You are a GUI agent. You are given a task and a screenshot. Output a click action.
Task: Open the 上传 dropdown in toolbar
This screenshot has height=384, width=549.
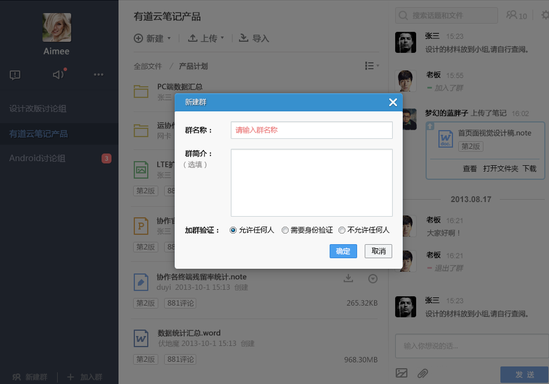(206, 38)
